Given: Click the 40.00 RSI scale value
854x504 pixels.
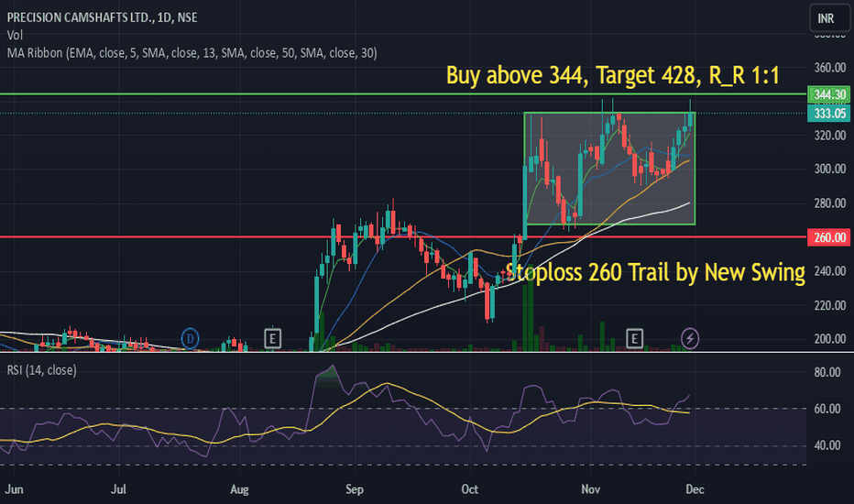Looking at the screenshot, I should (x=827, y=445).
